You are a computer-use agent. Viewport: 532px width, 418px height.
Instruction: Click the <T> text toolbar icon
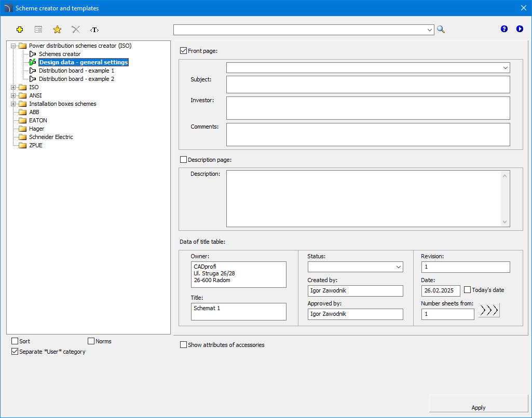point(94,30)
